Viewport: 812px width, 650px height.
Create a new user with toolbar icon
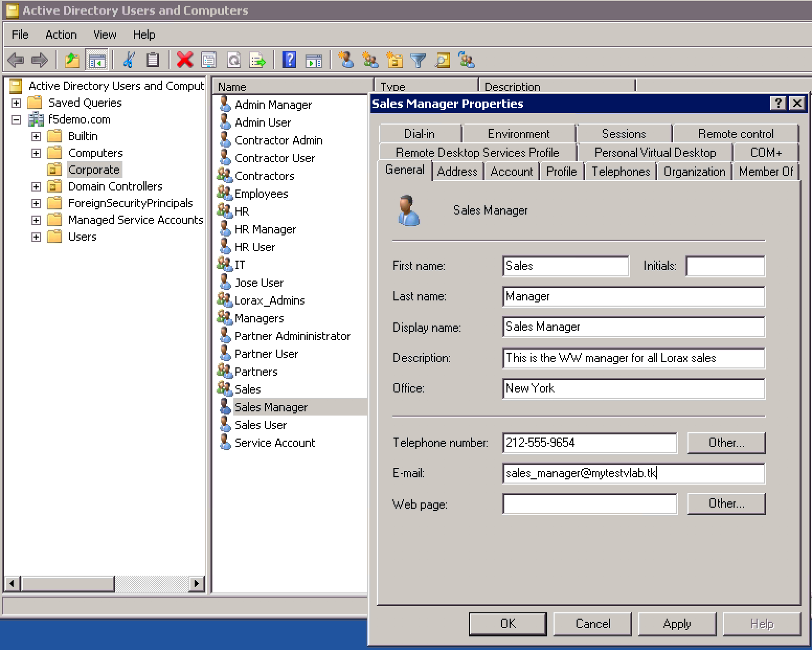(x=346, y=60)
